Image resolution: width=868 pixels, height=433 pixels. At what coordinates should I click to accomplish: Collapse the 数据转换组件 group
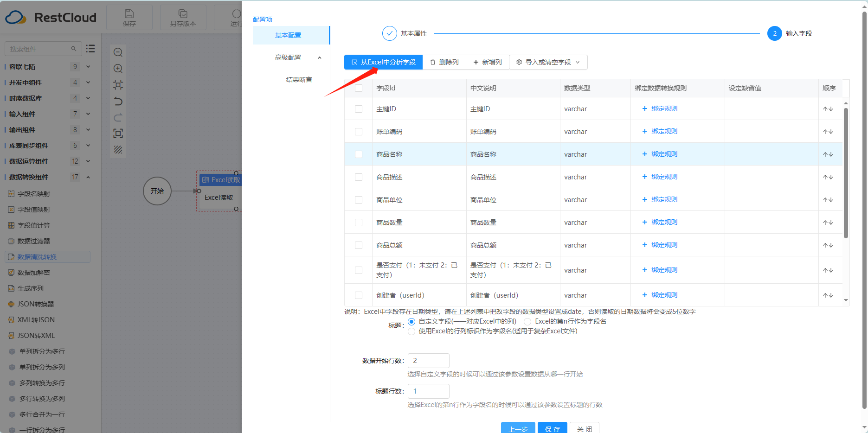88,177
